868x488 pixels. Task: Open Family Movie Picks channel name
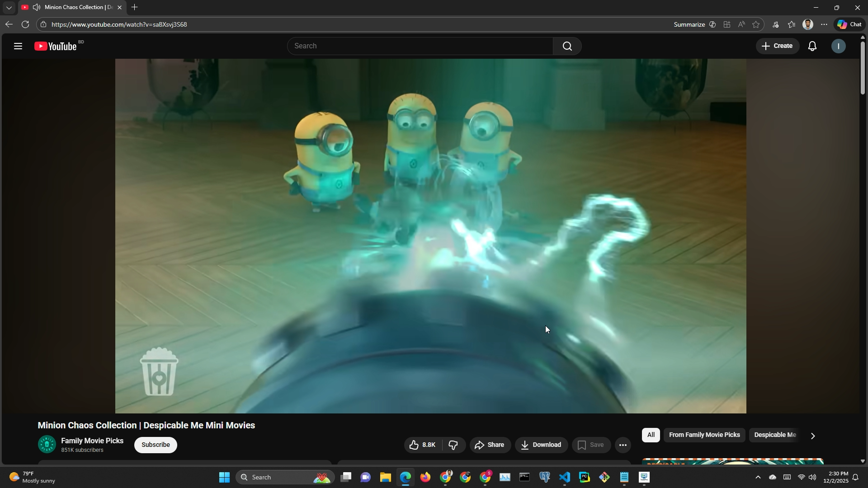[x=92, y=441]
